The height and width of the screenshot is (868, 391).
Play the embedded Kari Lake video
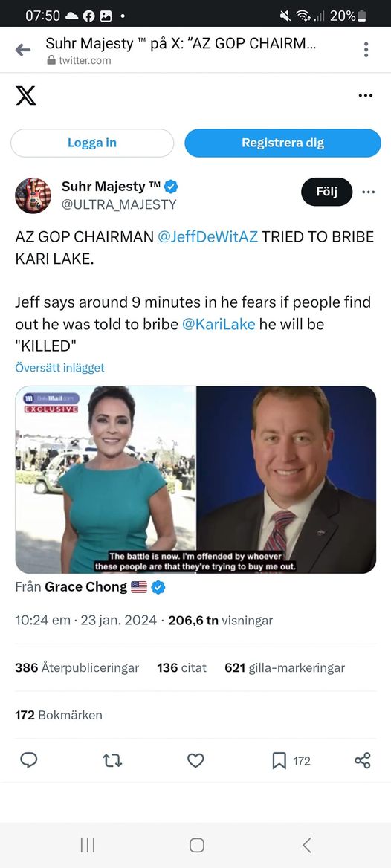(x=195, y=479)
